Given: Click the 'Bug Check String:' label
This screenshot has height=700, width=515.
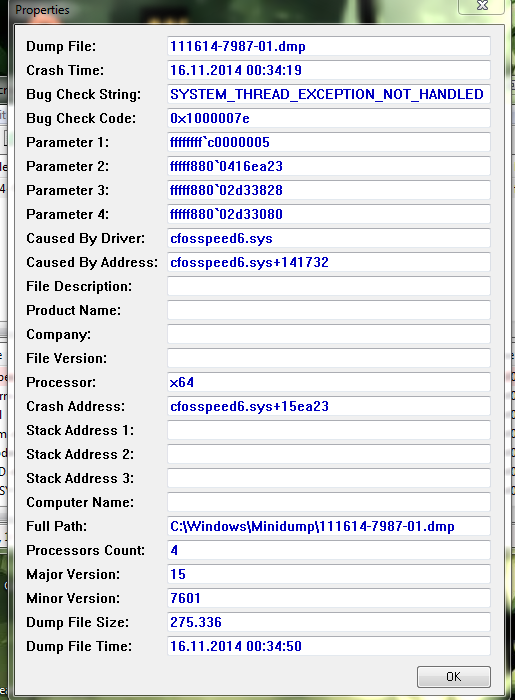Looking at the screenshot, I should (x=83, y=94).
